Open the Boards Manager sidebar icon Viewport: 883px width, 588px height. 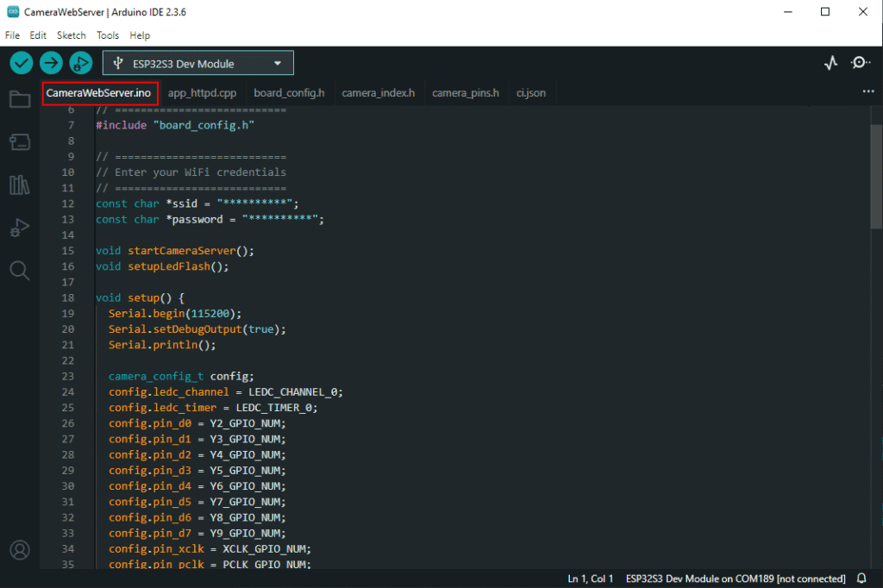[x=20, y=142]
